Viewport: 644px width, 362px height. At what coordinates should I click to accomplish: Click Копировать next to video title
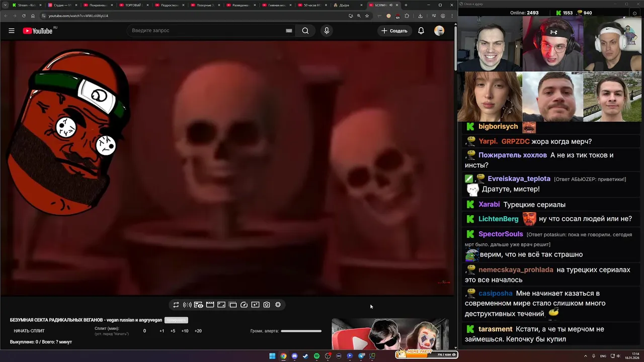pos(176,320)
